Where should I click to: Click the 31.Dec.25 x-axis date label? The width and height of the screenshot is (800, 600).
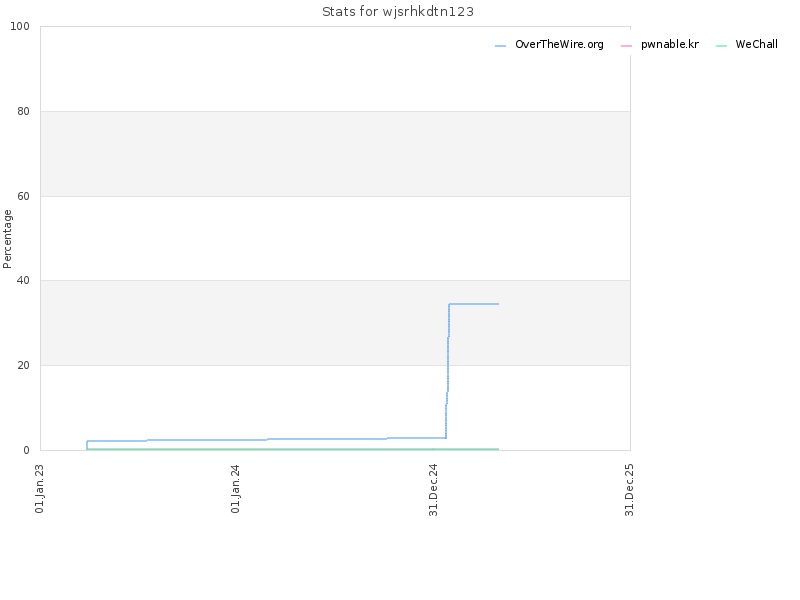[629, 489]
